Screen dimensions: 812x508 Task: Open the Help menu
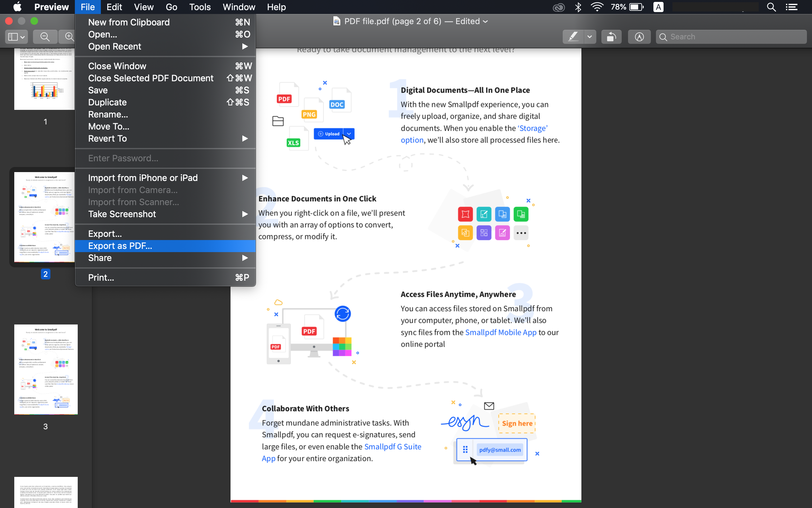point(277,7)
